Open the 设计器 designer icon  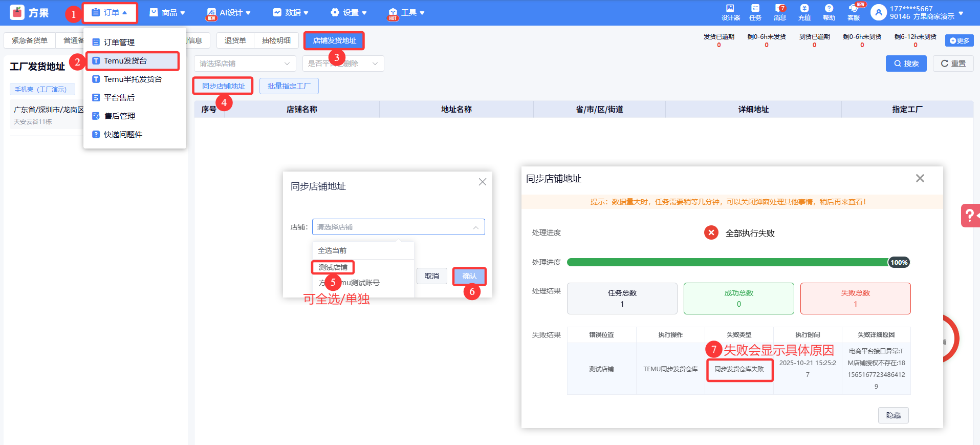(x=730, y=9)
